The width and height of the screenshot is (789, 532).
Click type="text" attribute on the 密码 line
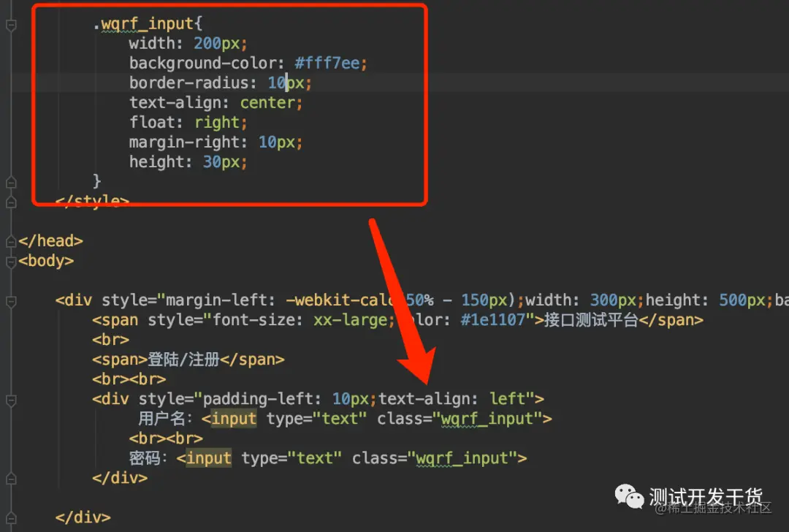click(291, 458)
